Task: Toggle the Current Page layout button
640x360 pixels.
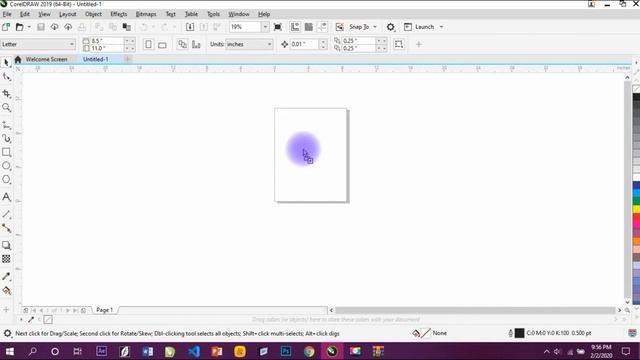Action: (196, 44)
